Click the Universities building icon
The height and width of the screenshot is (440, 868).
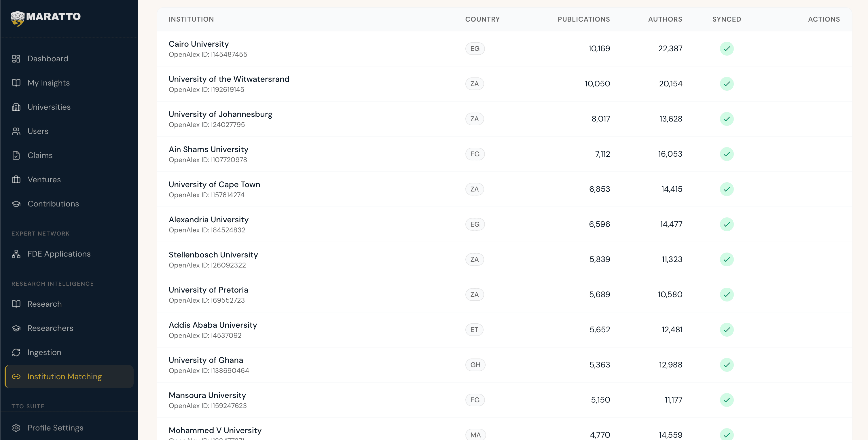16,107
